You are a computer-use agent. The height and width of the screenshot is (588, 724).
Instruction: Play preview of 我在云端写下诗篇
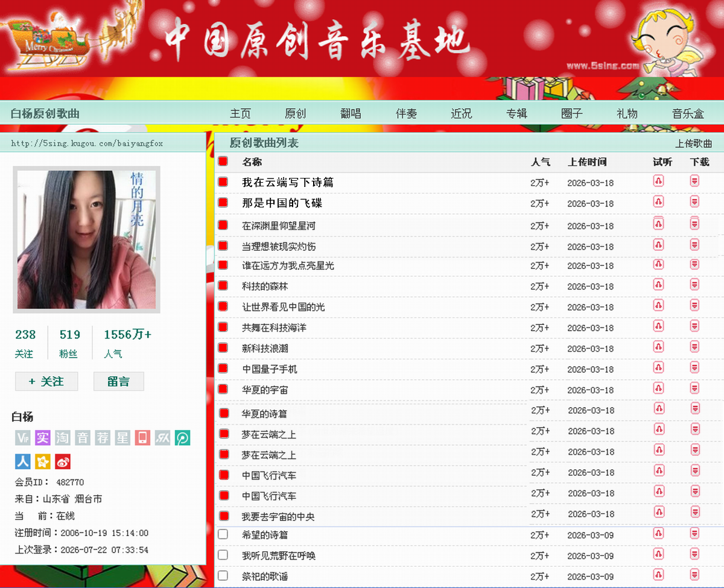click(x=658, y=181)
